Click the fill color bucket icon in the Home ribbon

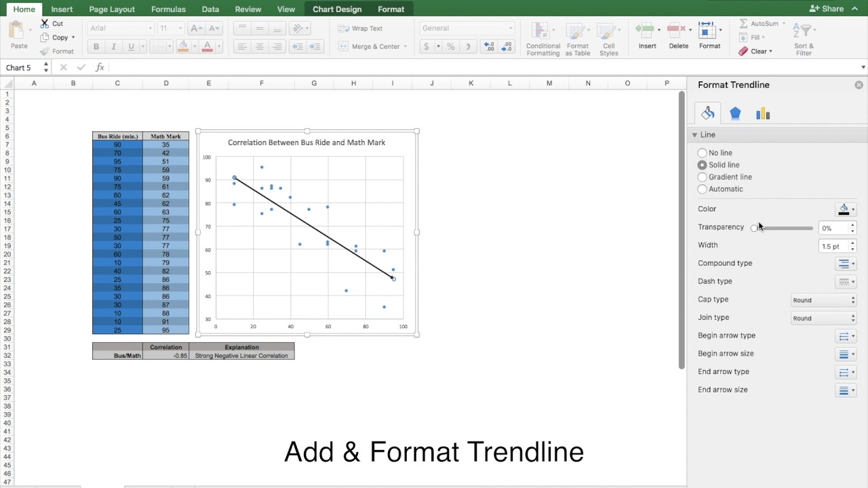tap(182, 47)
